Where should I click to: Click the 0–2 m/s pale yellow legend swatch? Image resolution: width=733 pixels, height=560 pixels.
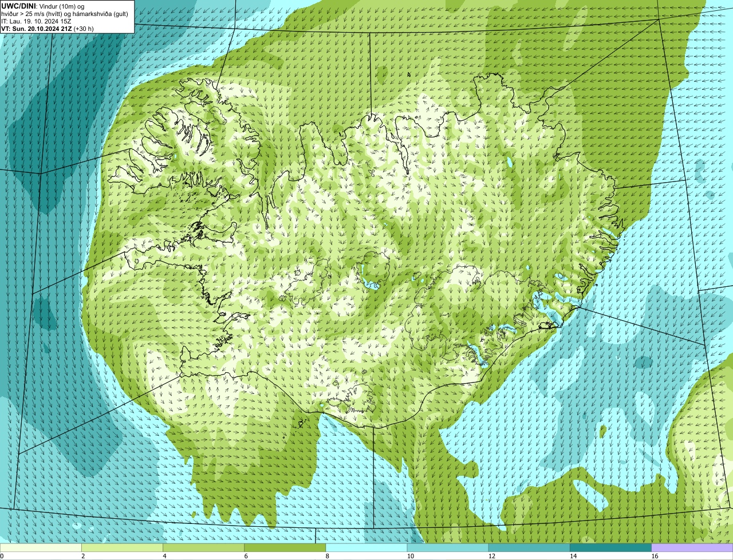point(41,548)
